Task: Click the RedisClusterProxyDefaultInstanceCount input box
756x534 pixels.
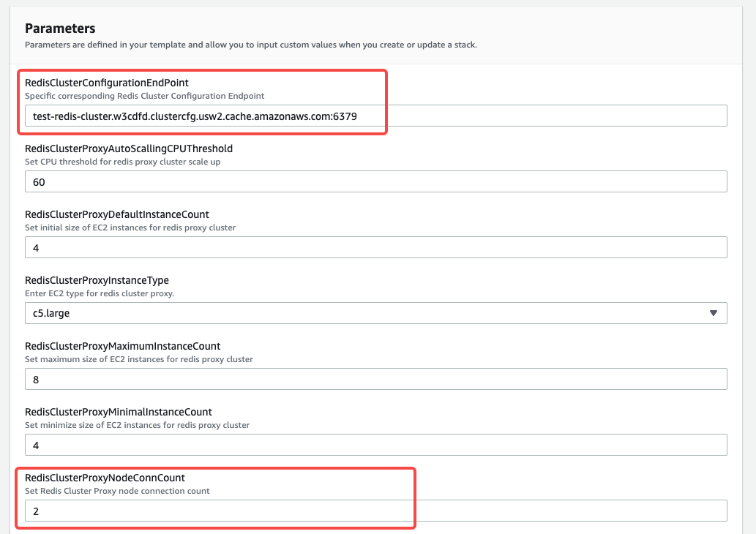Action: pos(376,247)
